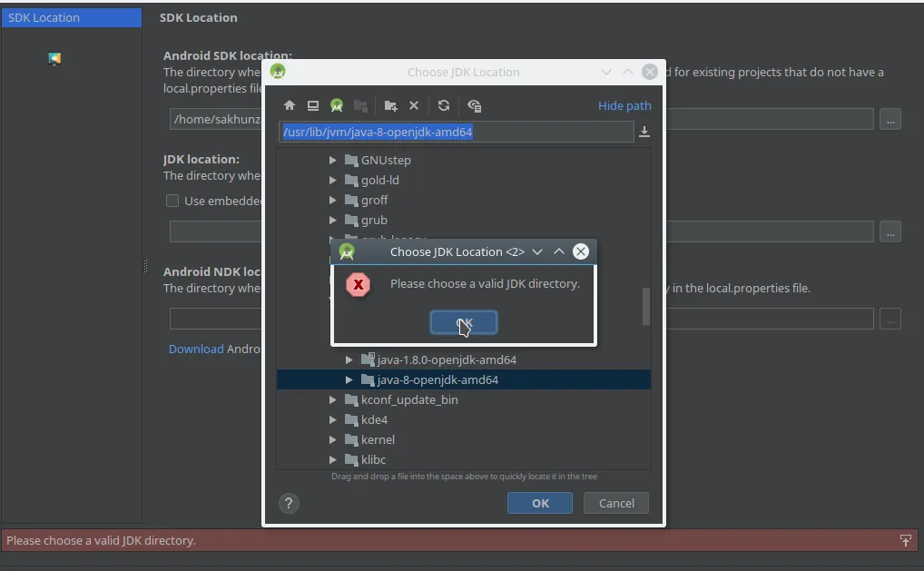This screenshot has width=924, height=571.
Task: Expand the grub folder
Action: pos(332,221)
